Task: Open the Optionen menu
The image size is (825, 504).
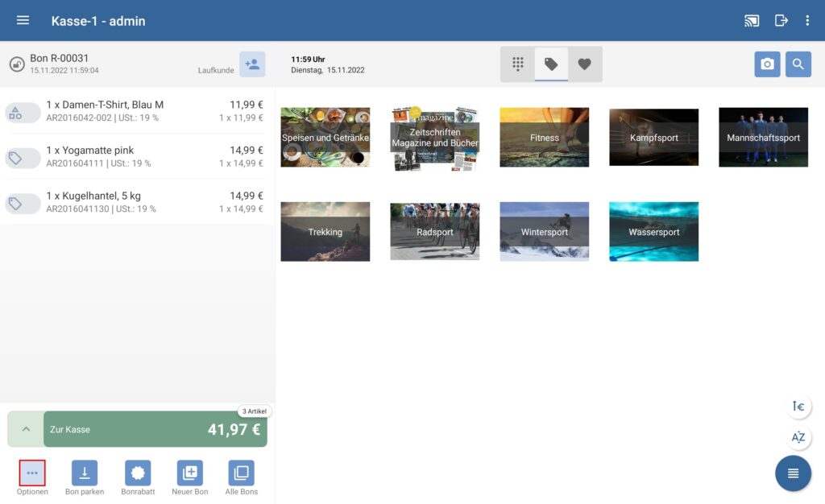Action: [x=32, y=473]
